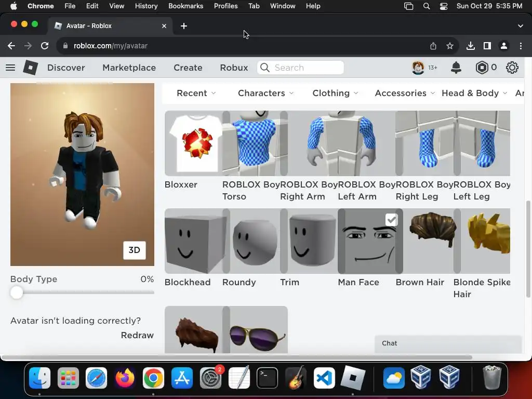This screenshot has height=399, width=532.
Task: Equip the ROBLOX Boy Left Leg
Action: (482, 143)
